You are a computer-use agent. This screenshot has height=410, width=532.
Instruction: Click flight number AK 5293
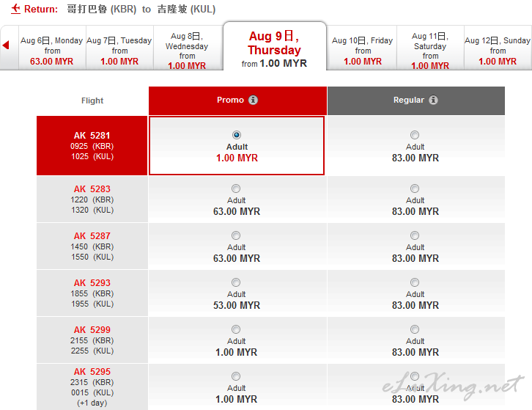pyautogui.click(x=92, y=282)
